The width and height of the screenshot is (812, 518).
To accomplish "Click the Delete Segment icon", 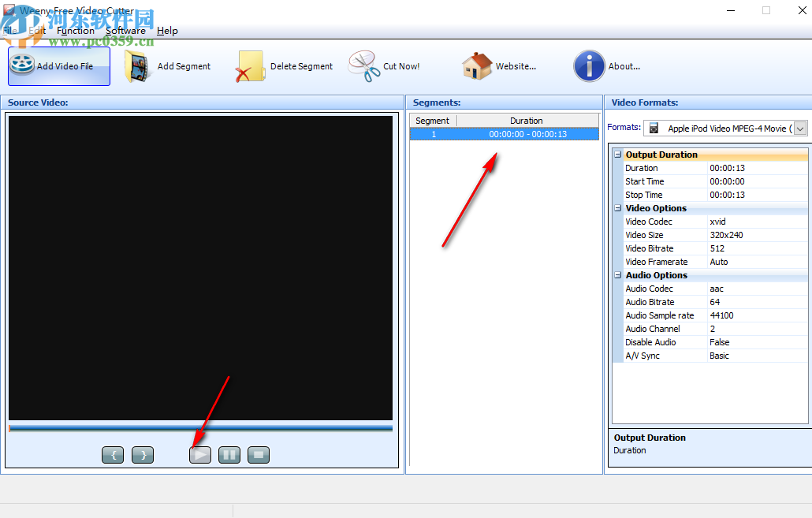I will point(249,65).
